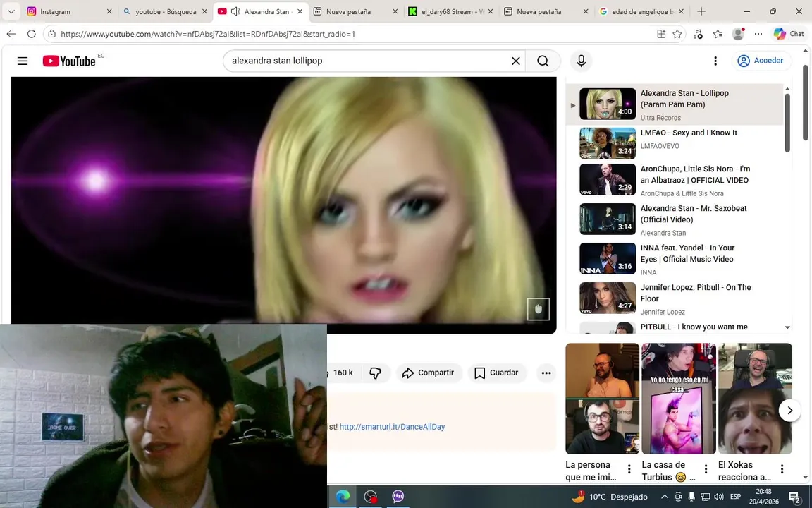This screenshot has width=812, height=508.
Task: Open the YouTube hamburger guide menu
Action: click(23, 61)
